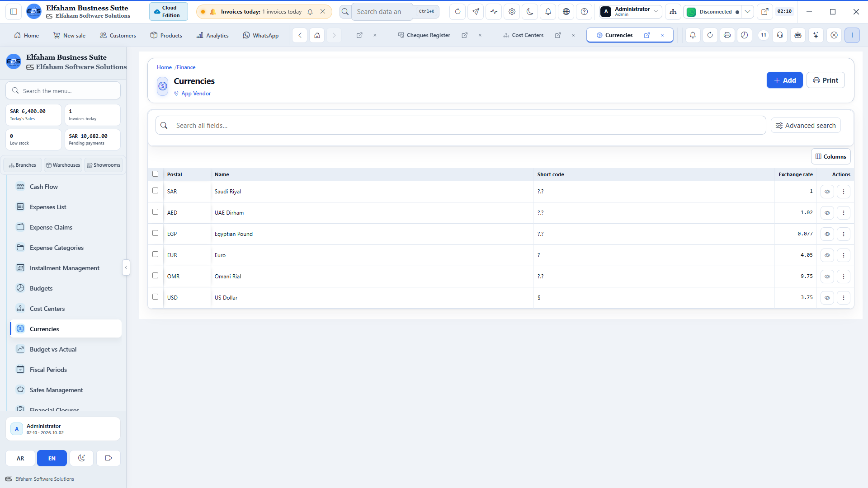Check the Saudi Riyal row checkbox
Screen dimensions: 868x488
[156, 191]
